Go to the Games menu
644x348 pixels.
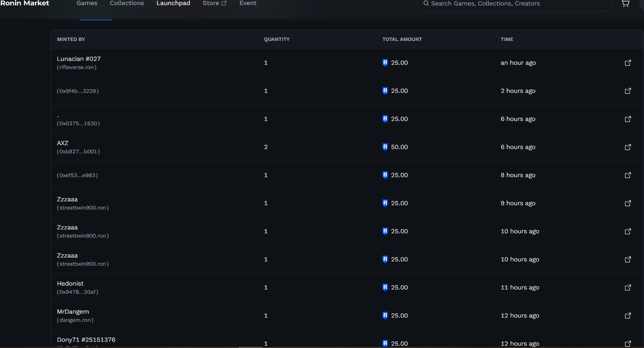coord(87,4)
